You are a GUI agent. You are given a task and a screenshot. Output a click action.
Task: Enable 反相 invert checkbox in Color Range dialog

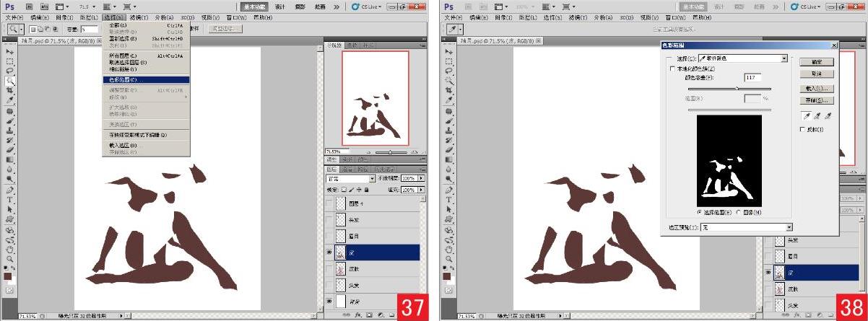click(x=803, y=129)
